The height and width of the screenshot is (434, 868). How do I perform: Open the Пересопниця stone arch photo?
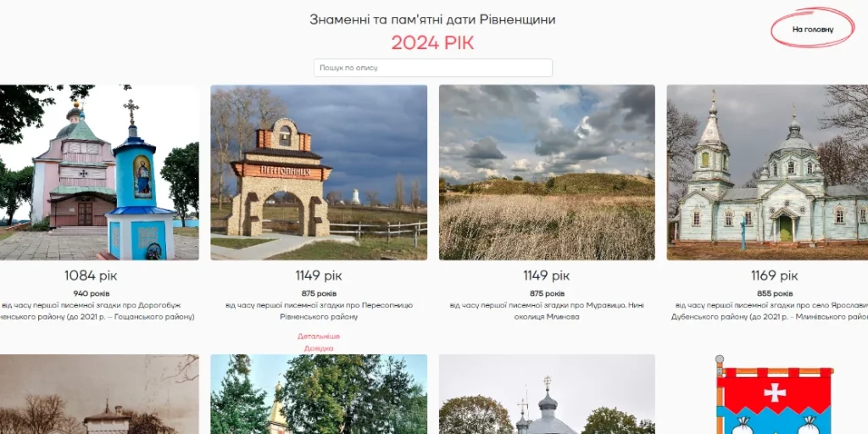(319, 172)
